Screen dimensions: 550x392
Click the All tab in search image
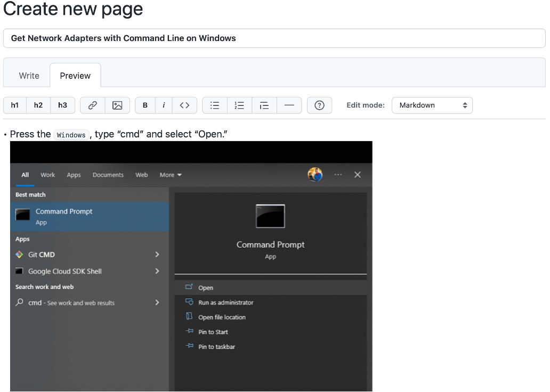(25, 175)
